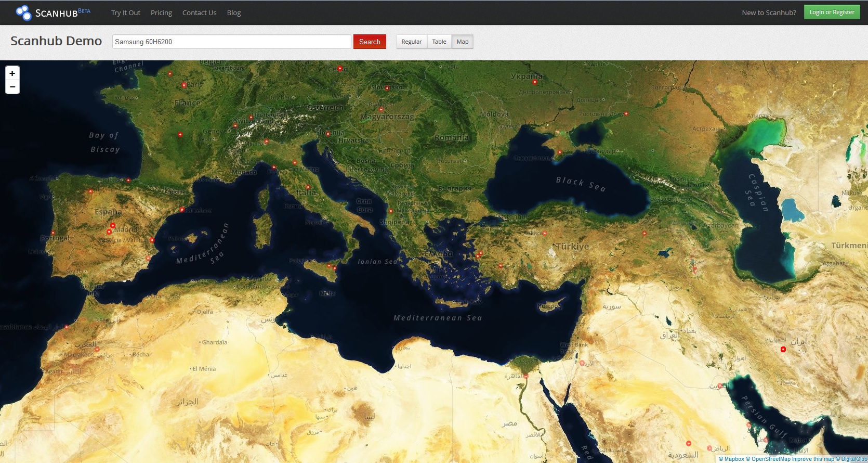
Task: Click Improve this map link
Action: pyautogui.click(x=813, y=459)
